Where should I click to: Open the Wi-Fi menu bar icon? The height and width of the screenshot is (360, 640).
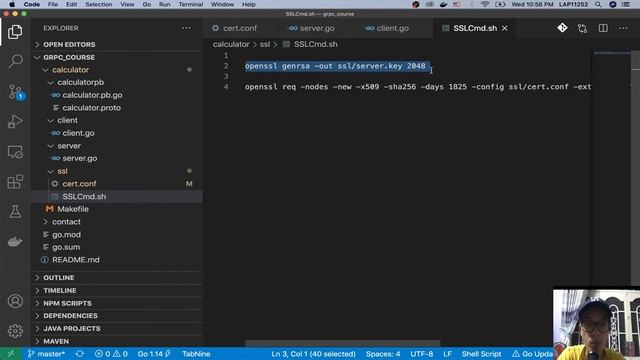[485, 4]
